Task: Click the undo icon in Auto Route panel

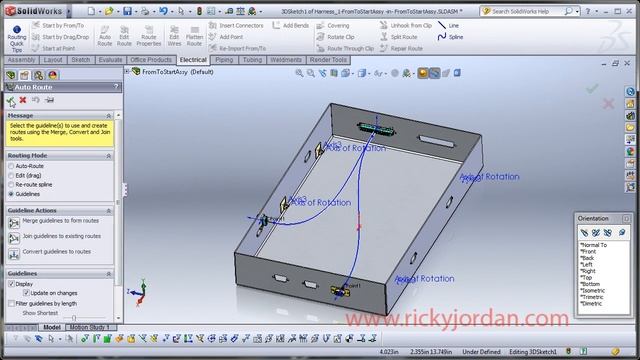Action: point(36,100)
